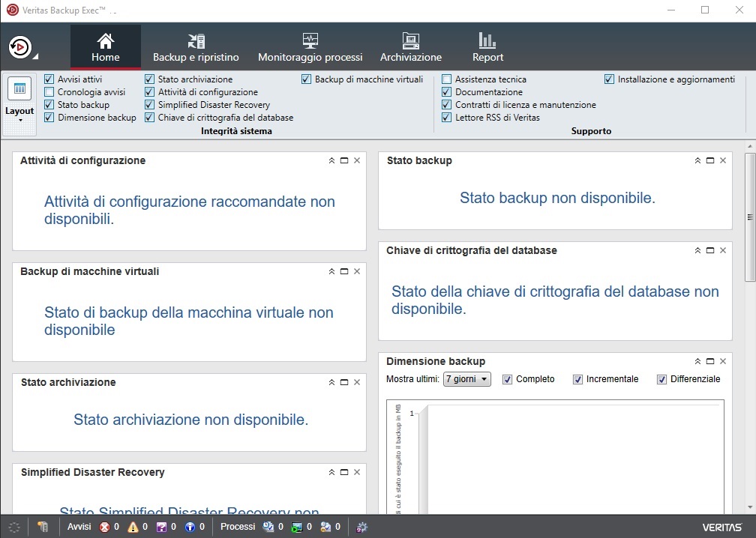
Task: Close Backup di macchine virtuali panel
Action: (x=357, y=271)
